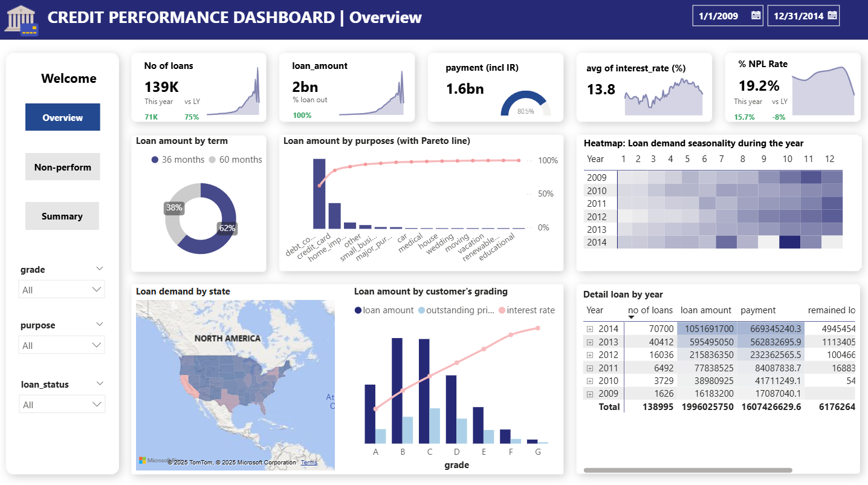Open the grade All dropdown
The height and width of the screenshot is (485, 868).
click(62, 290)
